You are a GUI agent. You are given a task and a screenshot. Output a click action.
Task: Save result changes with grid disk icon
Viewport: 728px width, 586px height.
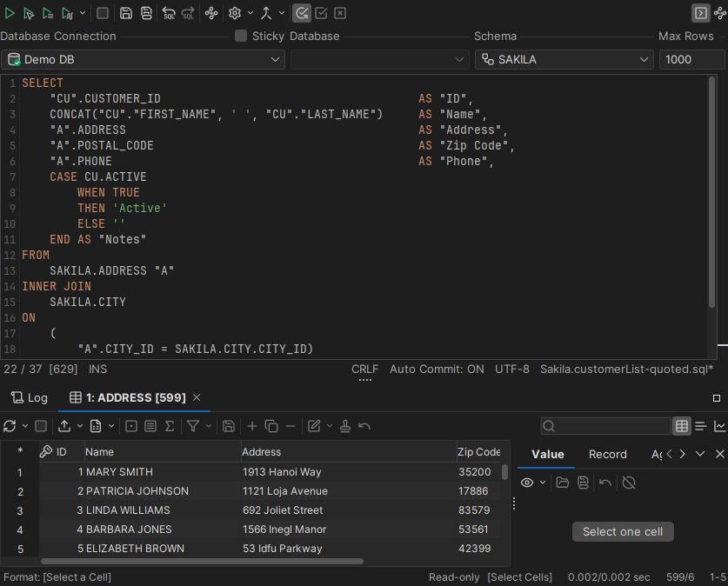coord(229,426)
